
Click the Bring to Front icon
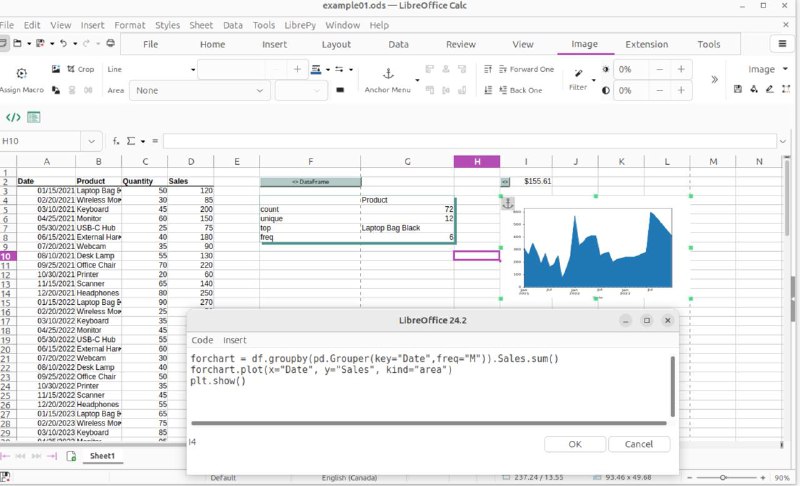tap(488, 69)
